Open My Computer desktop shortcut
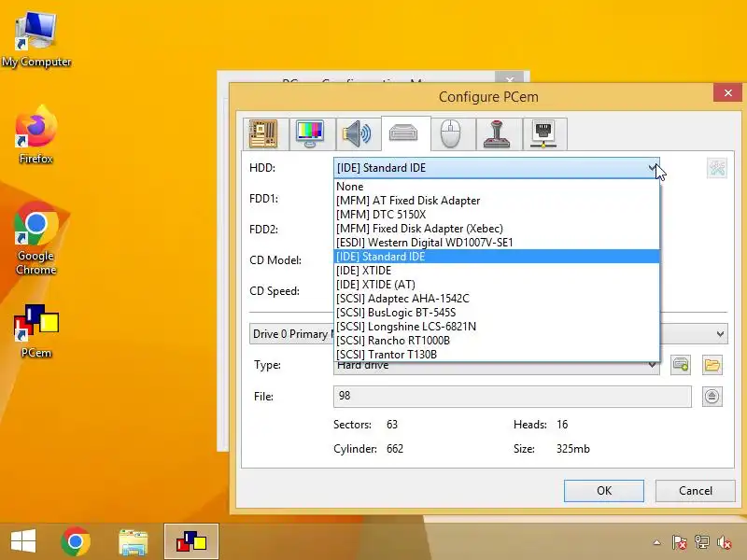747x560 pixels. tap(36, 40)
